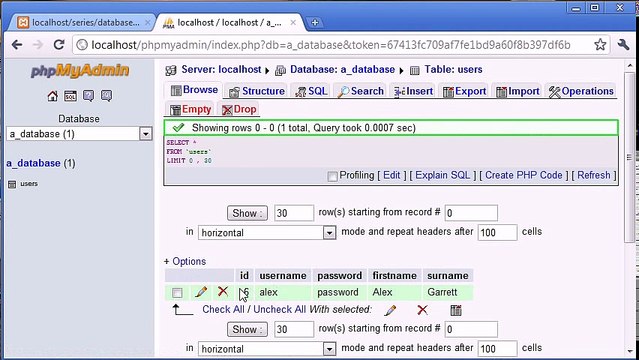Enable the Profiling checkbox

[333, 176]
